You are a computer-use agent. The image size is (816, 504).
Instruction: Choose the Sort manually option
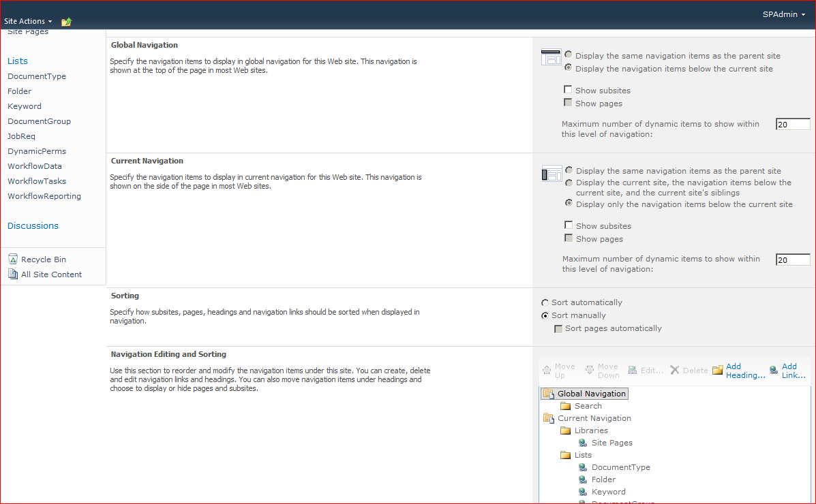tap(545, 315)
